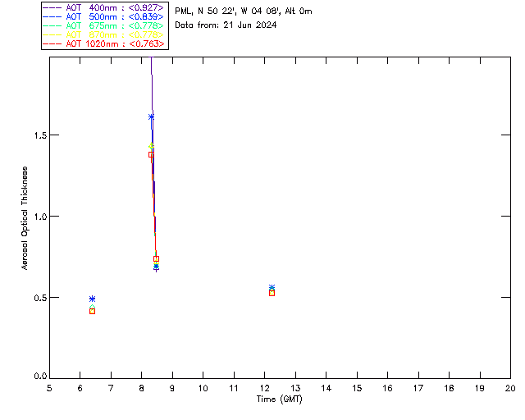Image resolution: width=525 pixels, height=420 pixels.
Task: Click the x-axis tick label 7
Action: (x=111, y=388)
